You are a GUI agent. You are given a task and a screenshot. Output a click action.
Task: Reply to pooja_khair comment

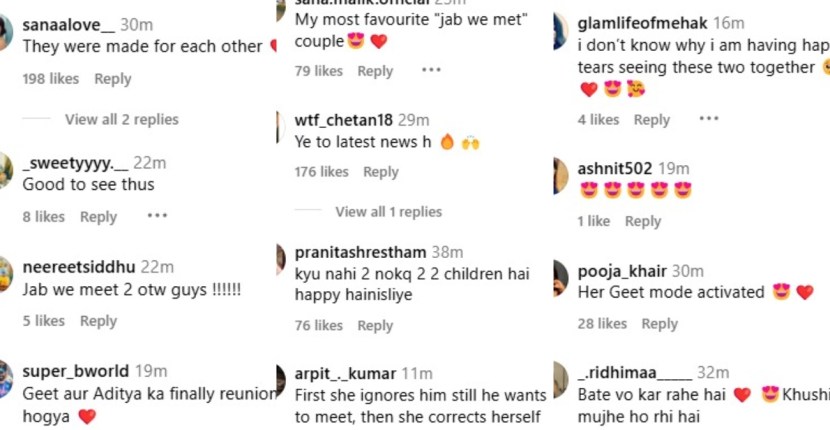click(660, 324)
